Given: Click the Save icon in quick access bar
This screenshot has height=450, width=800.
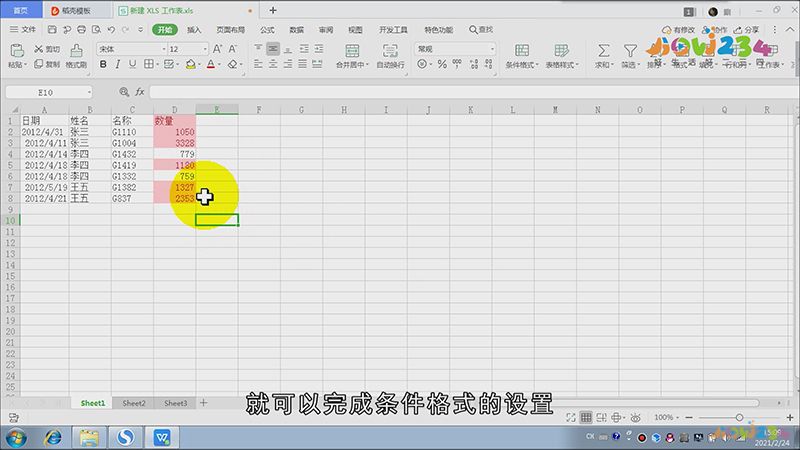Looking at the screenshot, I should [52, 30].
